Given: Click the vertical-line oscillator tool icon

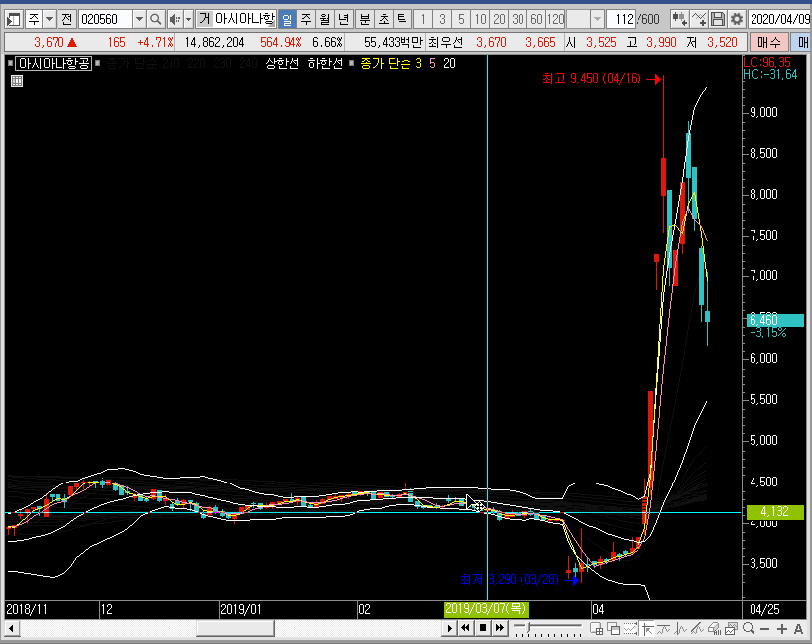Looking at the screenshot, I should tap(681, 629).
